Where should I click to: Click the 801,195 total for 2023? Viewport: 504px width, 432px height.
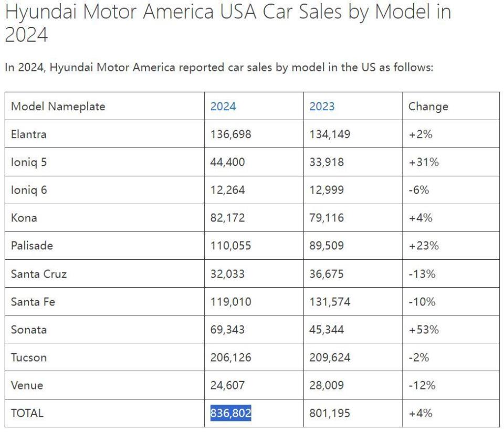tap(330, 413)
